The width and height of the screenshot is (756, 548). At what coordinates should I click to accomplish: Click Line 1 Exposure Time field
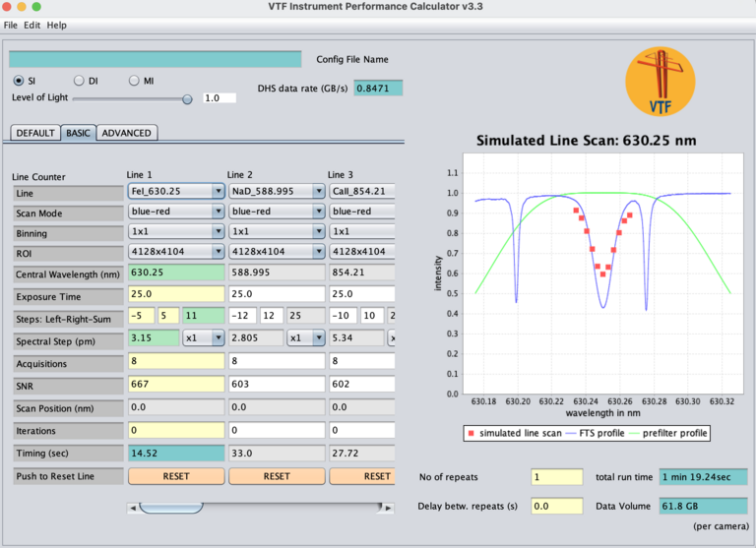tap(176, 294)
